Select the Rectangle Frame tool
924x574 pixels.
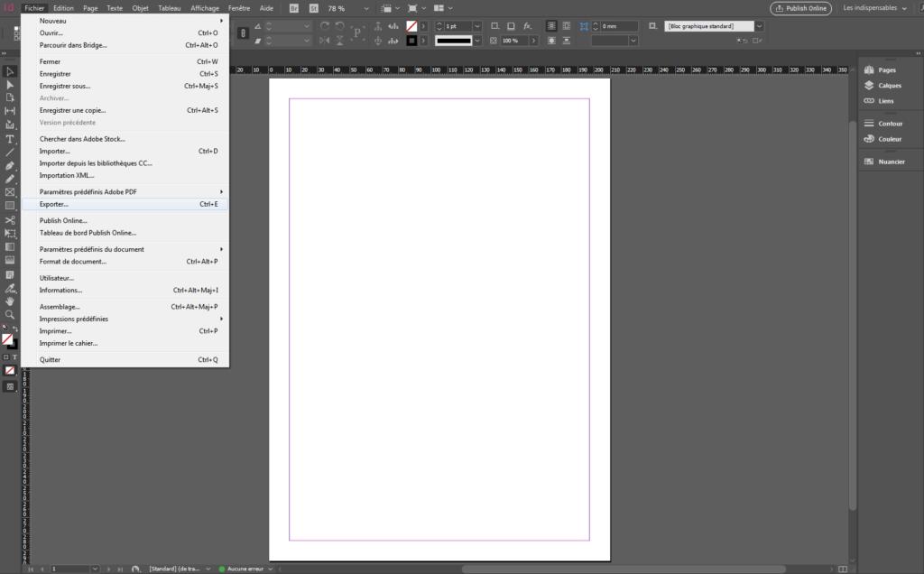point(10,192)
